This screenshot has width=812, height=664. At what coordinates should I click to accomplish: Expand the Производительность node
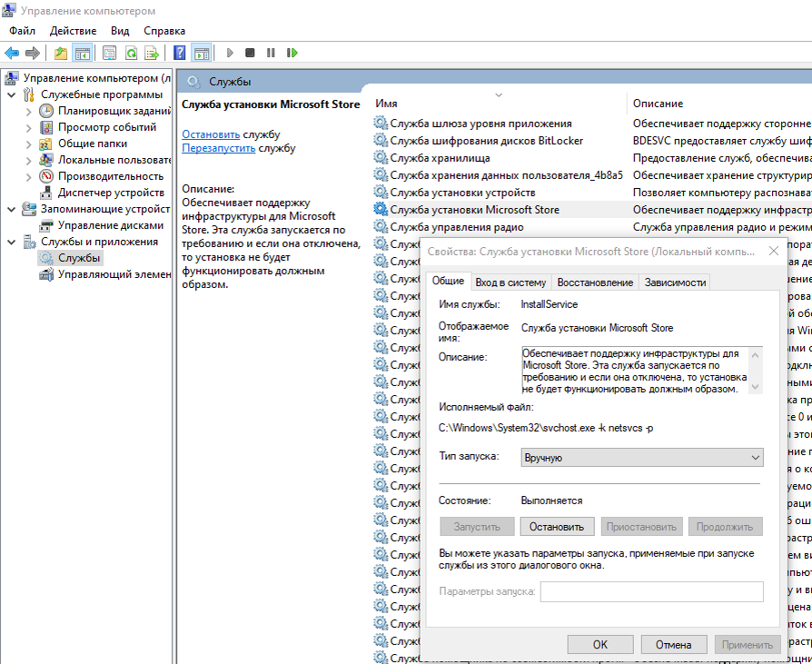tap(29, 176)
